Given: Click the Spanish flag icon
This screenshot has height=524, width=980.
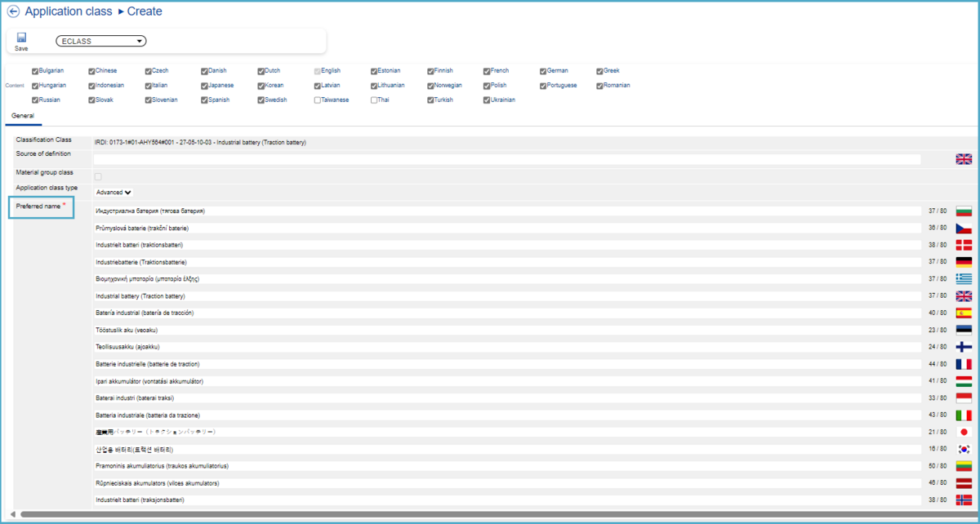Looking at the screenshot, I should 964,313.
